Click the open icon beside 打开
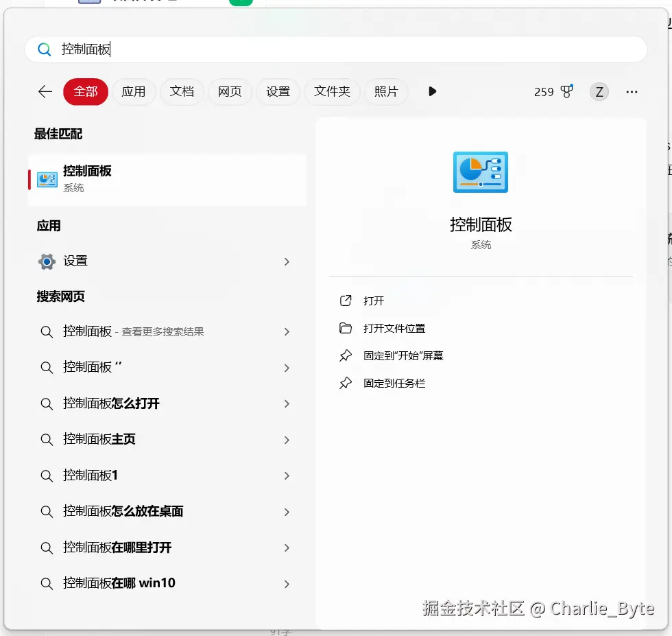This screenshot has width=672, height=636. pos(346,301)
